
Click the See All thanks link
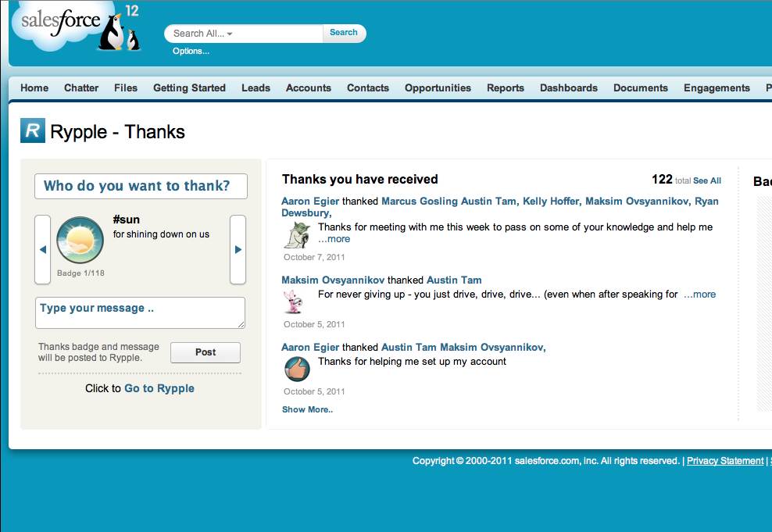pos(707,180)
